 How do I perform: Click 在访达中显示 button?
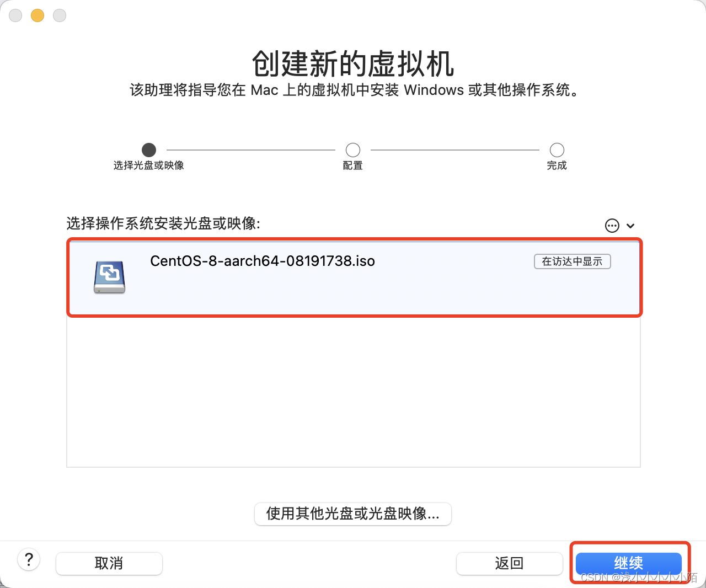coord(573,261)
